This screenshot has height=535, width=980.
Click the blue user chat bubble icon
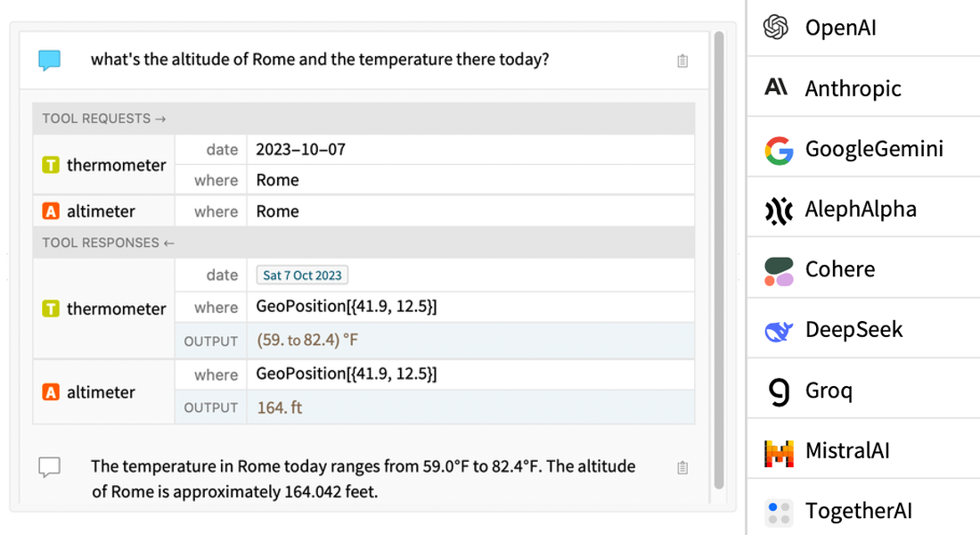50,61
